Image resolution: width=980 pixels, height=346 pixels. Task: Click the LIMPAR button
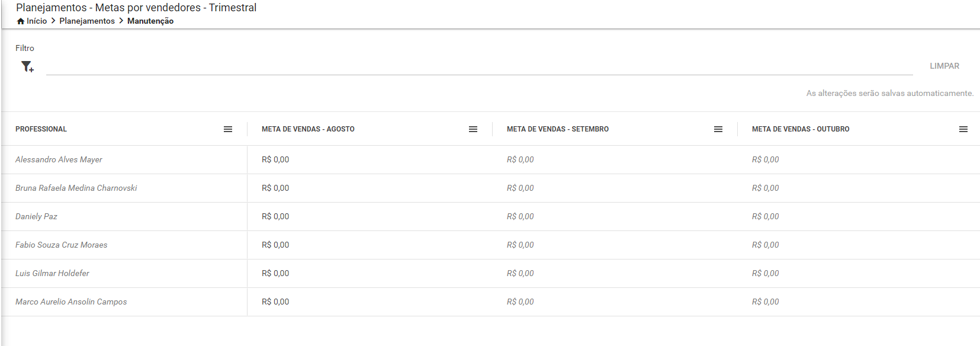[944, 66]
